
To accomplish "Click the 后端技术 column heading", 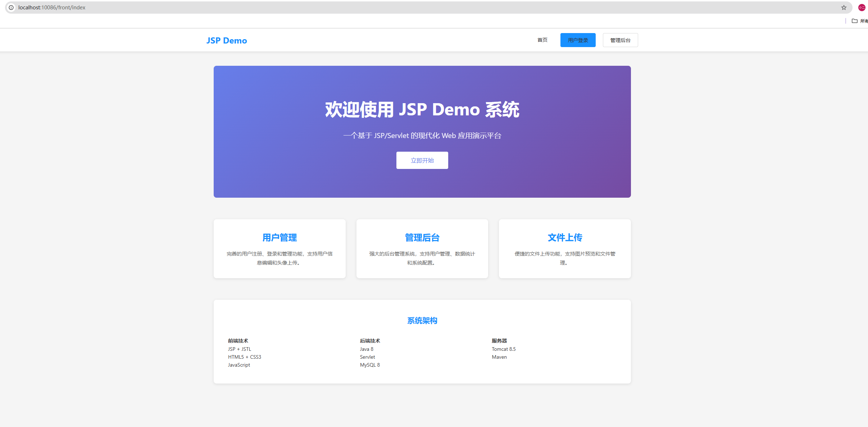I will pos(370,341).
